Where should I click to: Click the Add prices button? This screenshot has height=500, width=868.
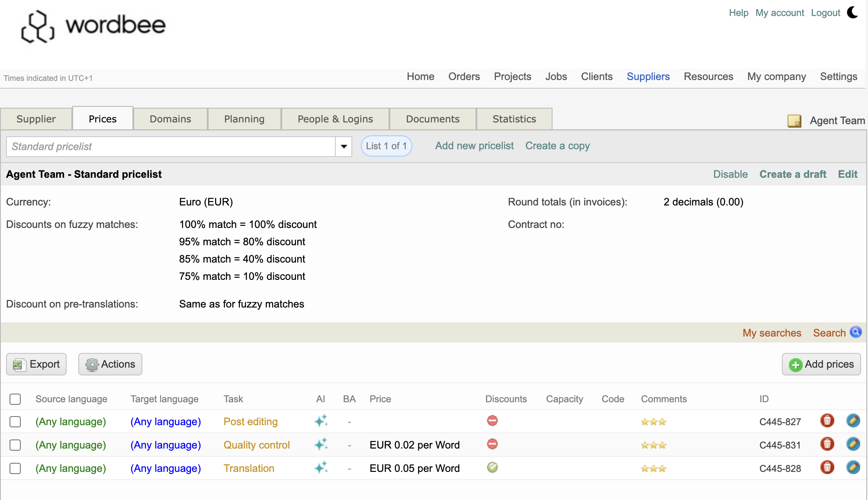pos(821,364)
